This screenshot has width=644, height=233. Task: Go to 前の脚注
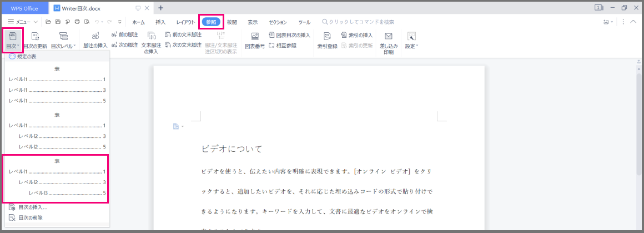point(124,34)
